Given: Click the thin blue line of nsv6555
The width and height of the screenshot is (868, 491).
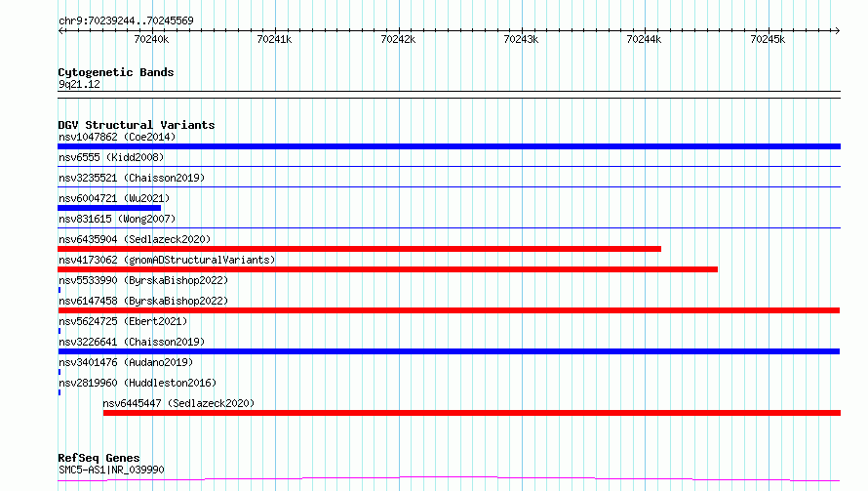Looking at the screenshot, I should tap(449, 166).
